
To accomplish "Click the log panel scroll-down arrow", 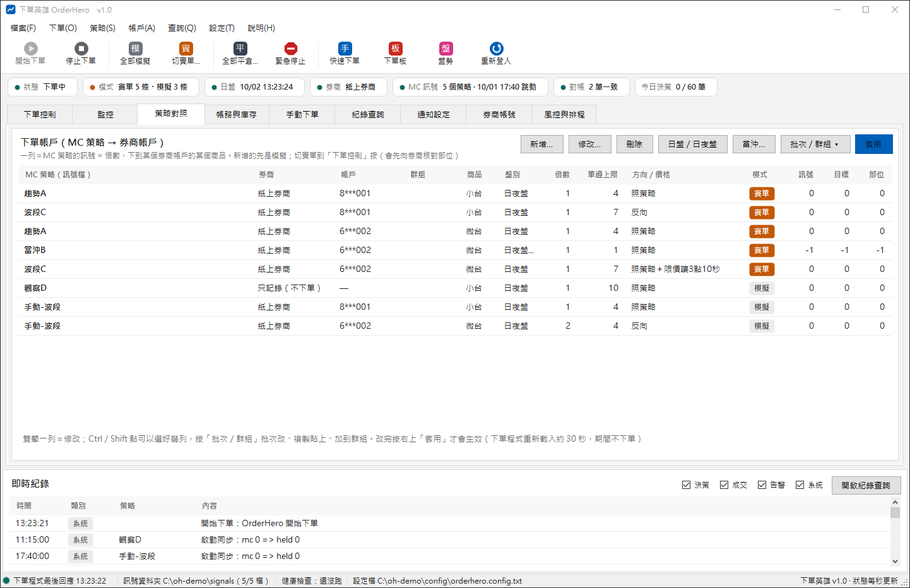I will pyautogui.click(x=895, y=561).
